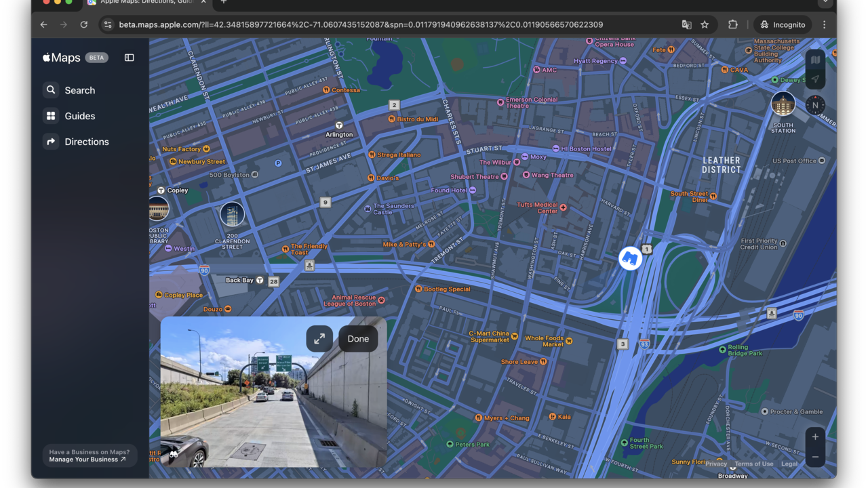Viewport: 868px width, 488px height.
Task: Select the Emerson Colonial Theatre pin
Action: pyautogui.click(x=500, y=102)
